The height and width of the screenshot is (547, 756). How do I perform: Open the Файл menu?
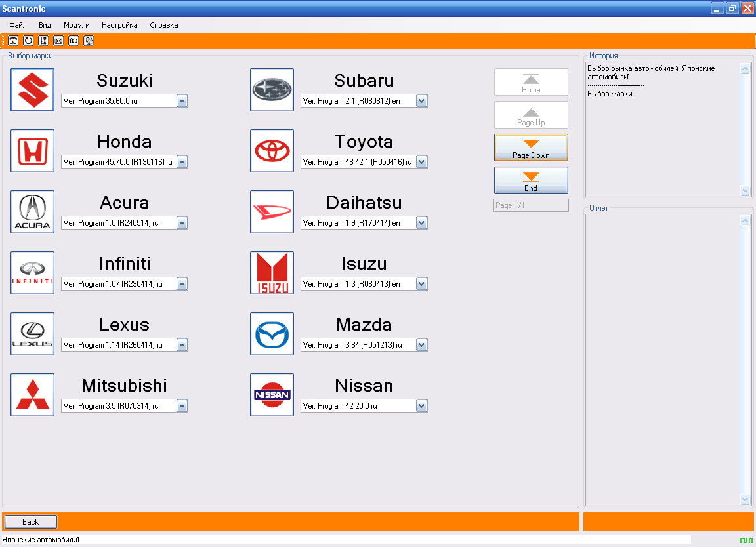(18, 25)
